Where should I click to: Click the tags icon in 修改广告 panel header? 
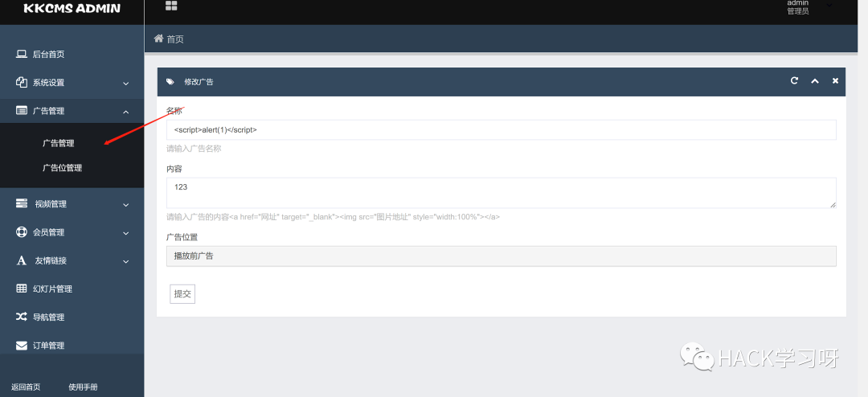coord(170,81)
